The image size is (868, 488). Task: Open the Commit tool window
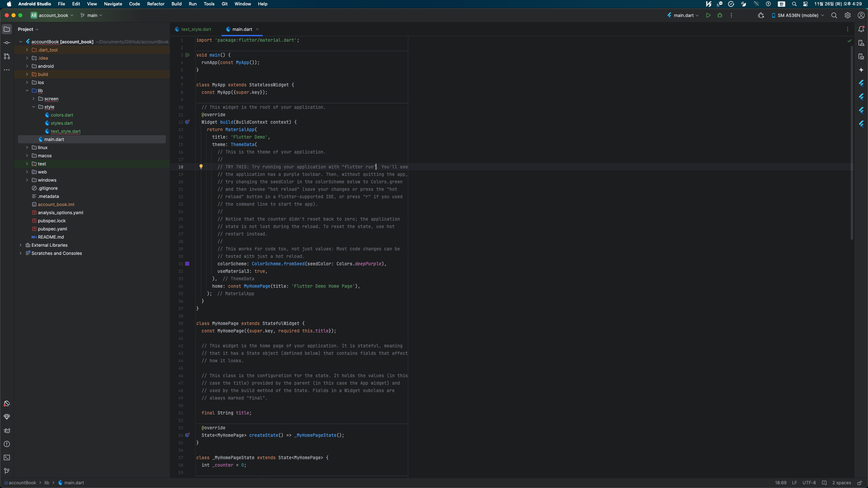(7, 43)
